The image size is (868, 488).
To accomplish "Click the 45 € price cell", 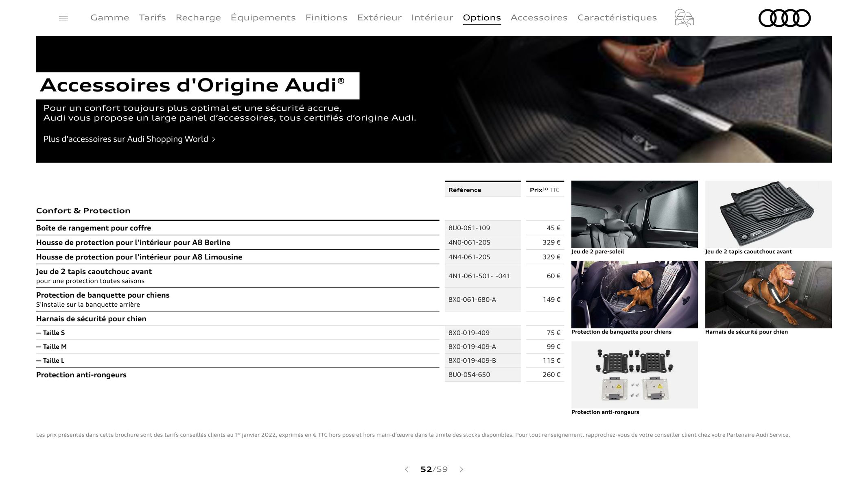I will (545, 228).
